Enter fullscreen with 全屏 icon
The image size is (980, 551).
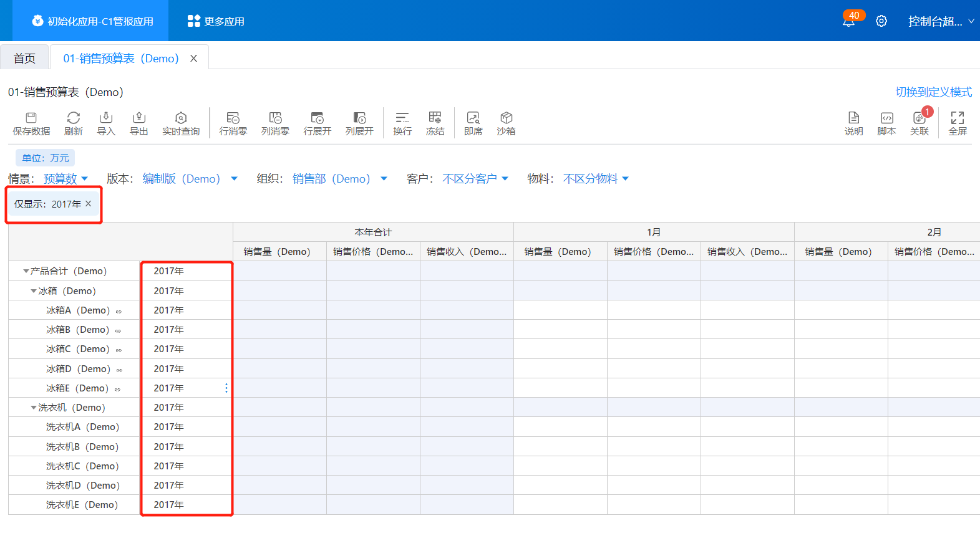tap(957, 123)
